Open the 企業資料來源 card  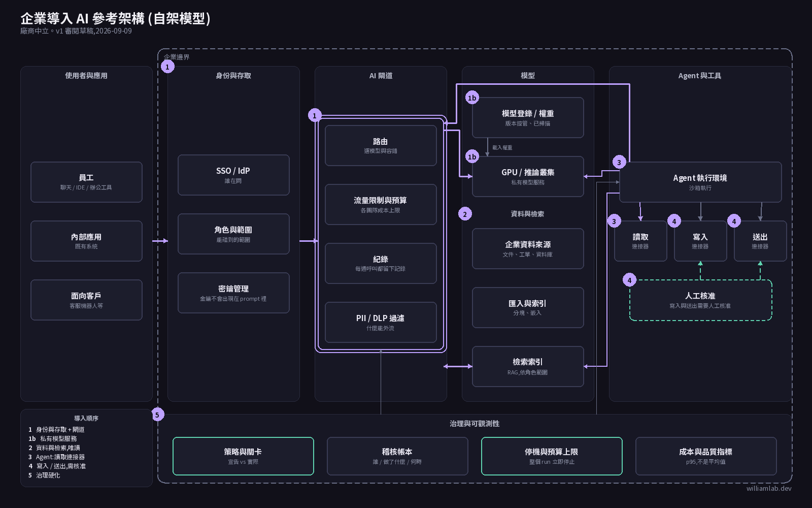point(528,248)
